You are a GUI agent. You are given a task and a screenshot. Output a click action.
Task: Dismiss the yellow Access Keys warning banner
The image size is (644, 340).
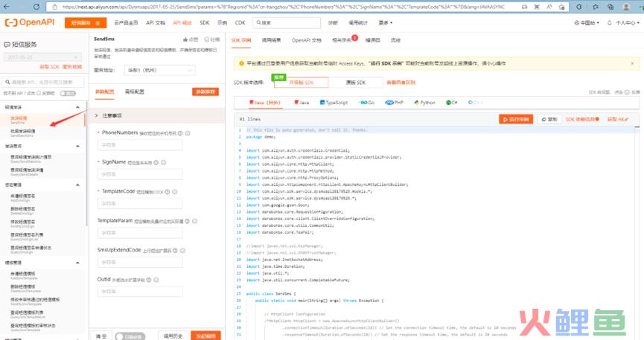click(632, 63)
